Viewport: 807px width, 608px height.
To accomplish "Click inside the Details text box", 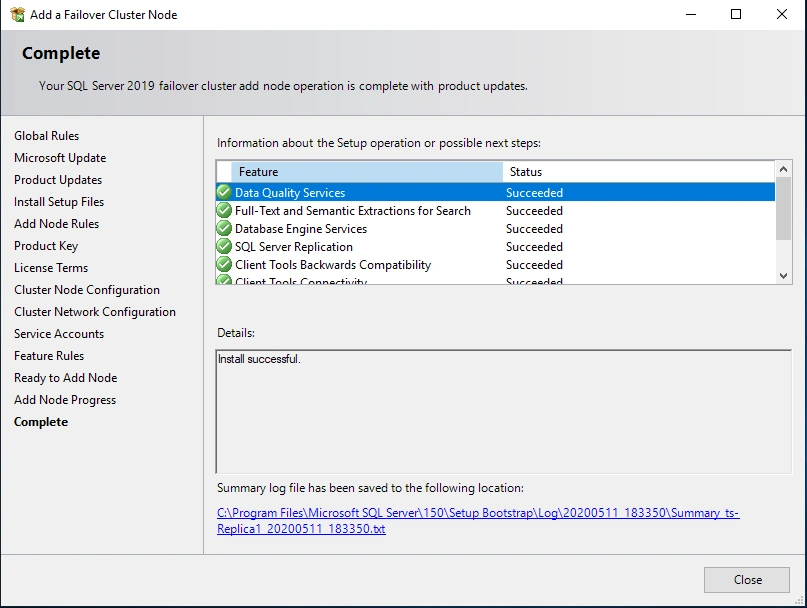I will [503, 411].
